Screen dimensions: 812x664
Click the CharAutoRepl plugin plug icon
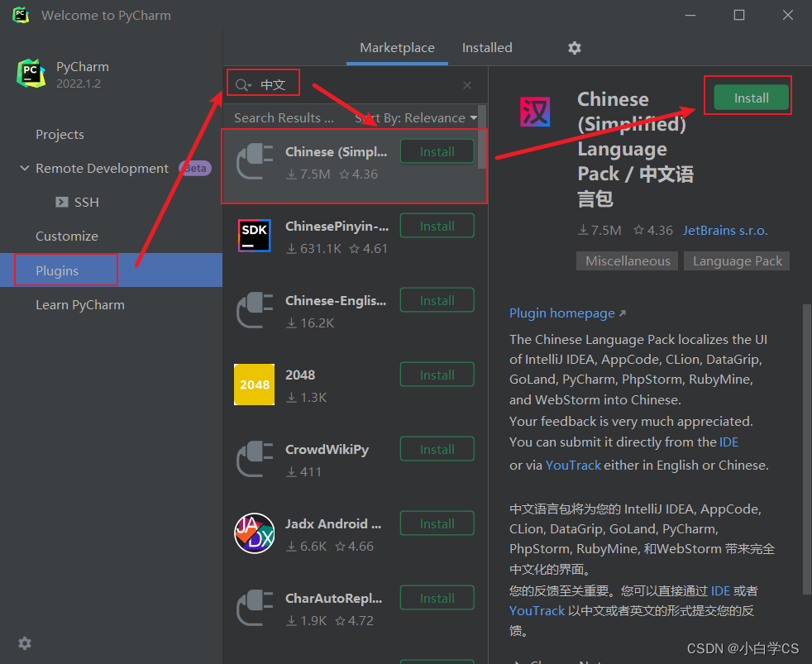tap(255, 608)
